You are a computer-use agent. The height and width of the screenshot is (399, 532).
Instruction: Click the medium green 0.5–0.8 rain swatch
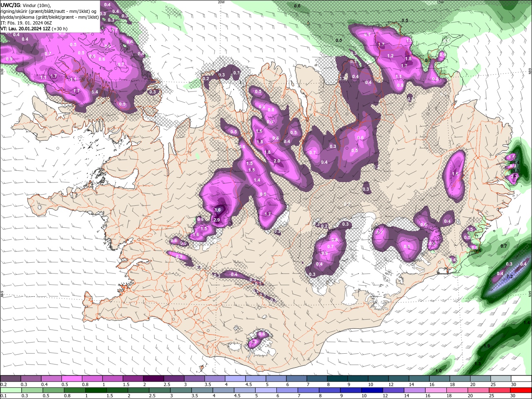tap(54, 390)
